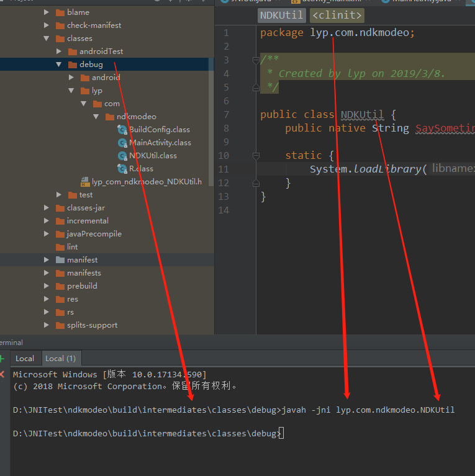This screenshot has height=476, width=475.
Task: Collapse the lyp folder arrow
Action: tap(71, 91)
